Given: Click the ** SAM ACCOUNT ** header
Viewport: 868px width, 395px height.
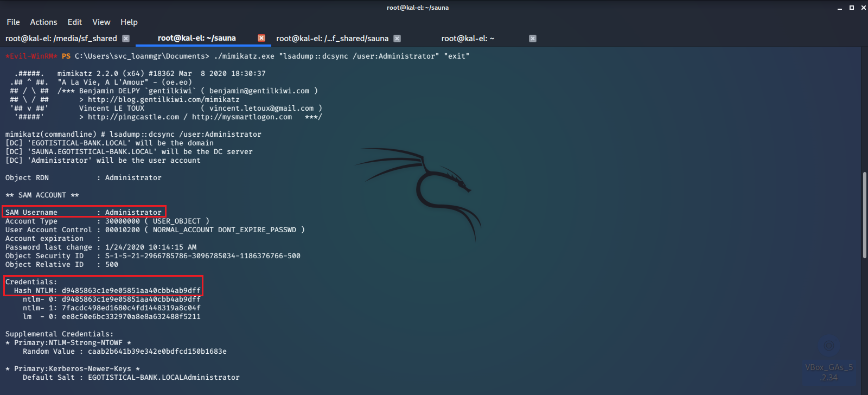Looking at the screenshot, I should (x=42, y=195).
